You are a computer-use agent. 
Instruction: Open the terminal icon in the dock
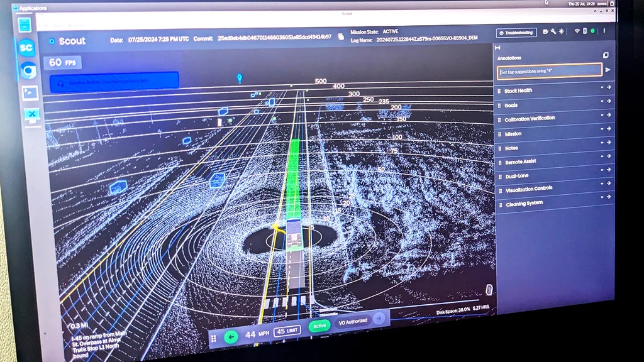(30, 93)
